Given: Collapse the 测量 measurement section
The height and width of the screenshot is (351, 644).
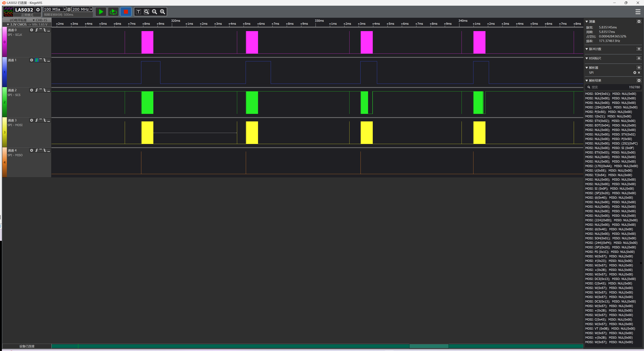Looking at the screenshot, I should click(x=586, y=22).
